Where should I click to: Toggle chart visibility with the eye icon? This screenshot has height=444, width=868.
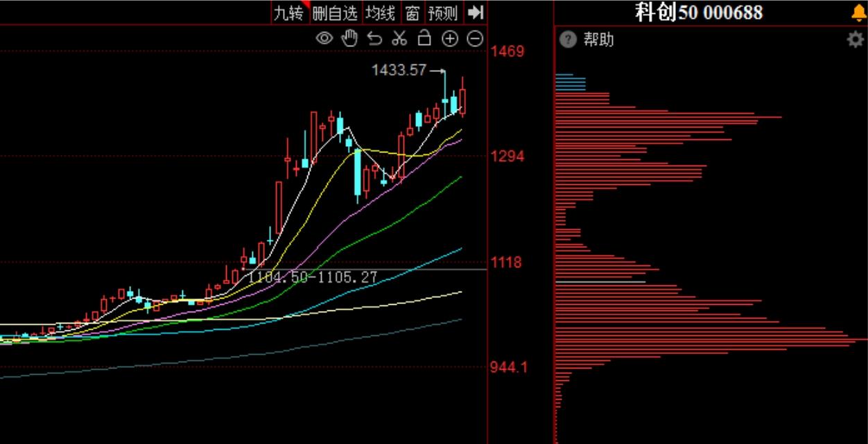click(324, 38)
